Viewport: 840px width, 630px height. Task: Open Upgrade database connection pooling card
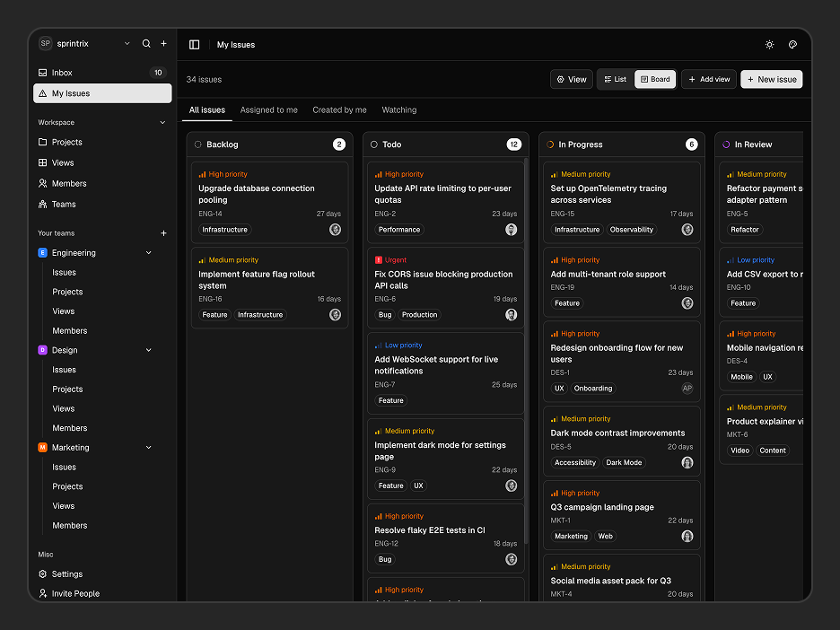tap(269, 202)
